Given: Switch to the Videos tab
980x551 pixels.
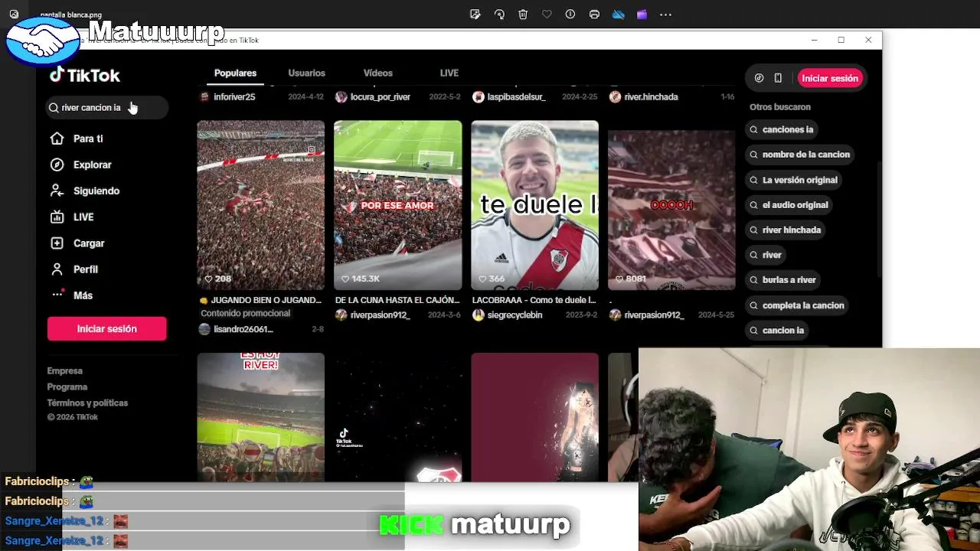Looking at the screenshot, I should 377,73.
